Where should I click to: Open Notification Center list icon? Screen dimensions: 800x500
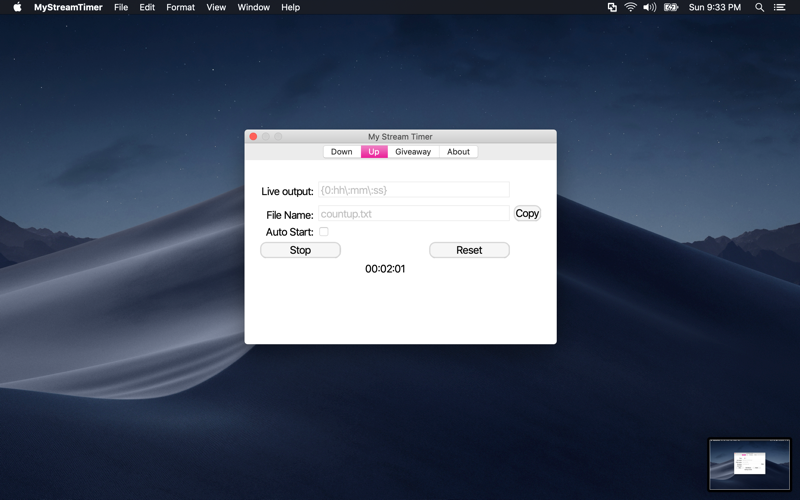coord(780,7)
